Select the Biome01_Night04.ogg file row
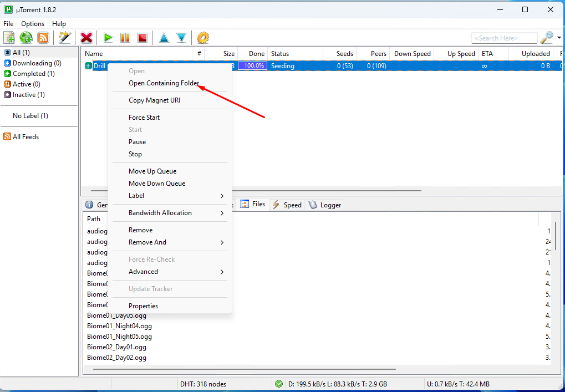The image size is (565, 392). pyautogui.click(x=120, y=326)
